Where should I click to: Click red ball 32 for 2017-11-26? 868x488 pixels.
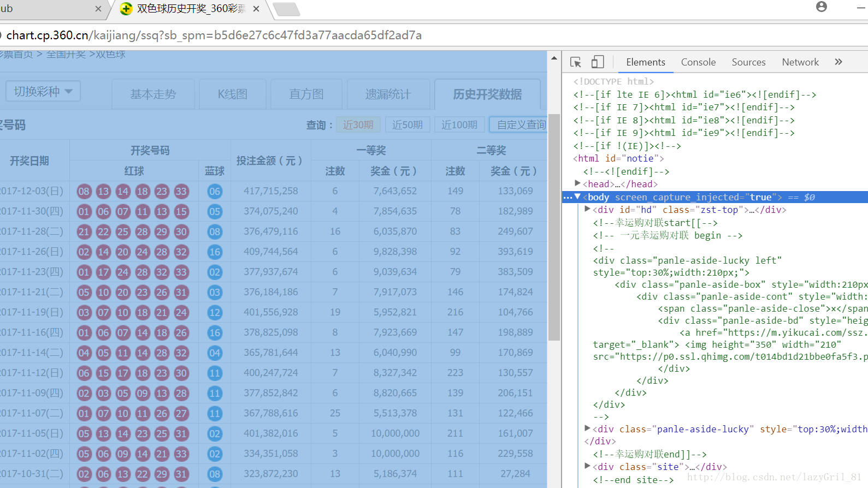pos(181,252)
